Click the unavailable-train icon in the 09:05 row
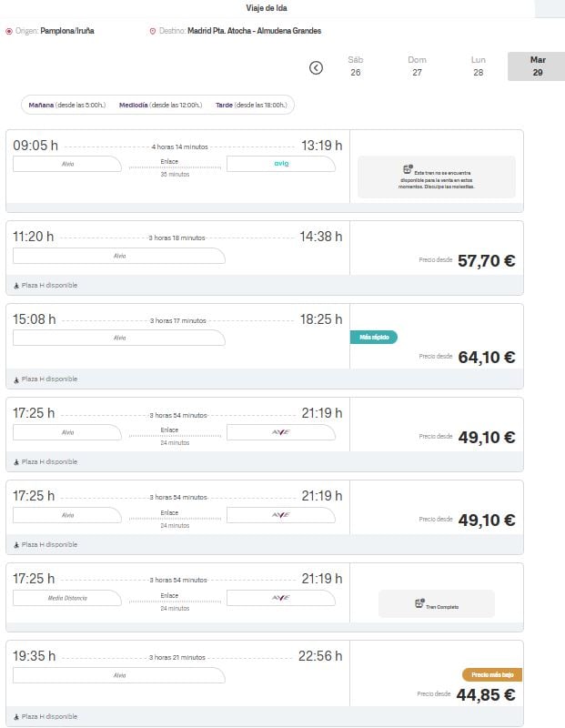 click(408, 169)
